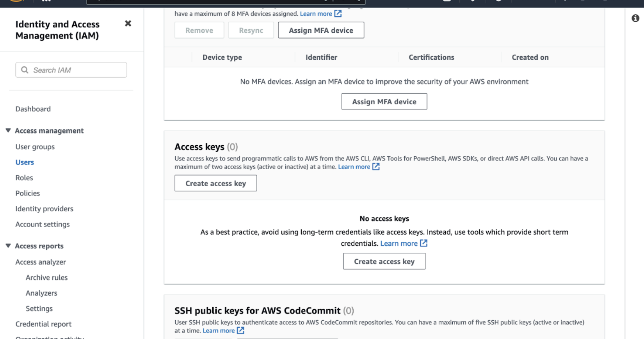Click the info icon at top right
644x339 pixels.
coord(635,18)
